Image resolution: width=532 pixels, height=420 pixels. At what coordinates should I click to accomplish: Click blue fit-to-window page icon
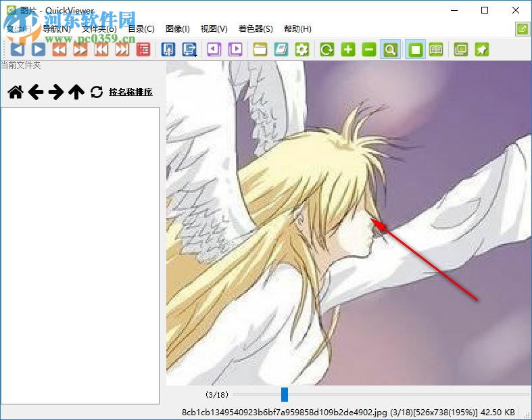point(168,49)
